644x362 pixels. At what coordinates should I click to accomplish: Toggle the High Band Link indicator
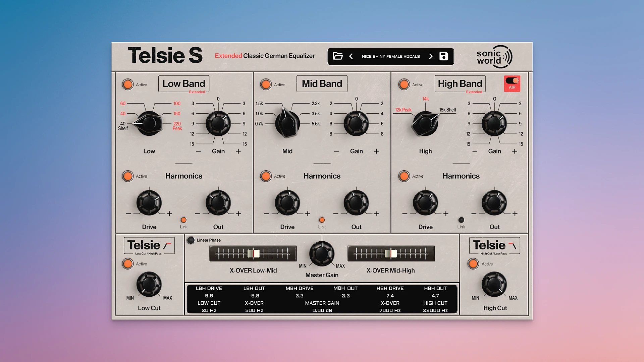(461, 220)
